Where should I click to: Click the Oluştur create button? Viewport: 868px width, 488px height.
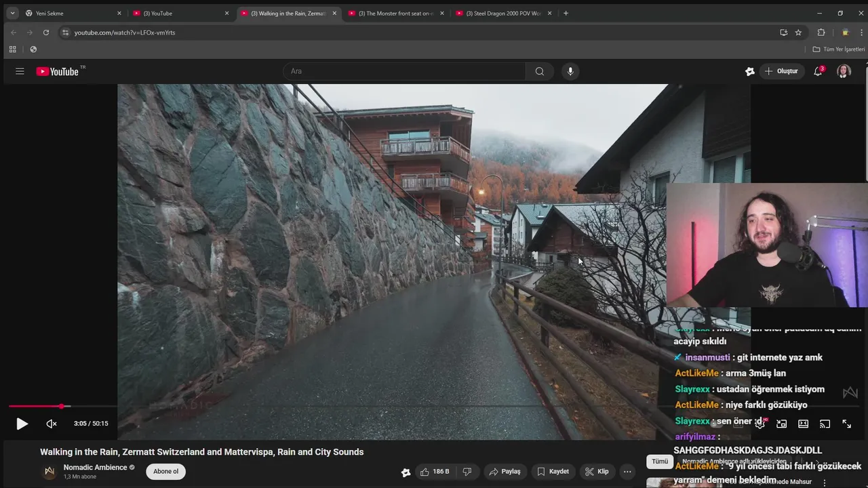781,71
